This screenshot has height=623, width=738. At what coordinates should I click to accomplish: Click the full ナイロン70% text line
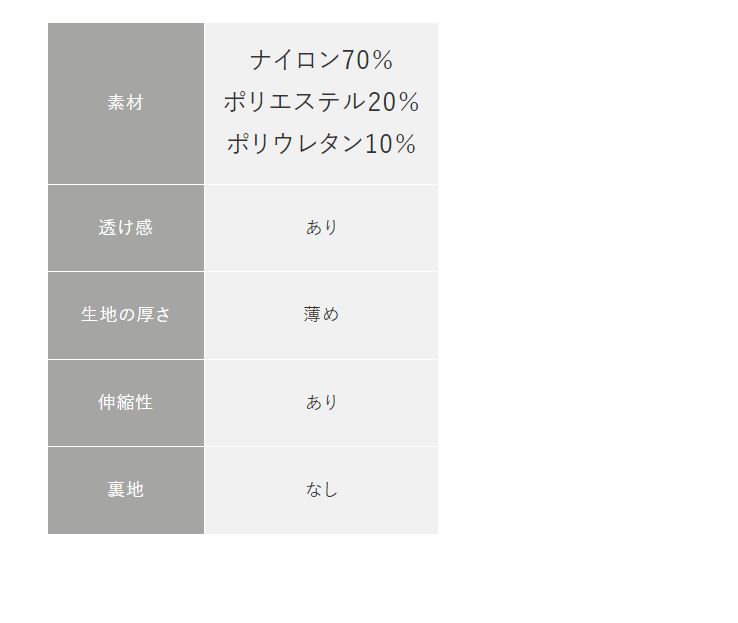tap(321, 61)
